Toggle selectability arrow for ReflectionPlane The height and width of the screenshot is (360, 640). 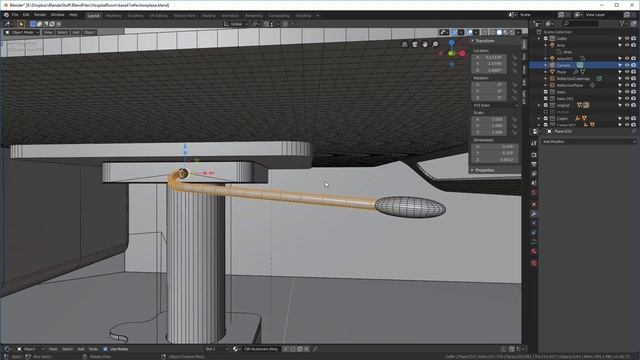[x=620, y=85]
